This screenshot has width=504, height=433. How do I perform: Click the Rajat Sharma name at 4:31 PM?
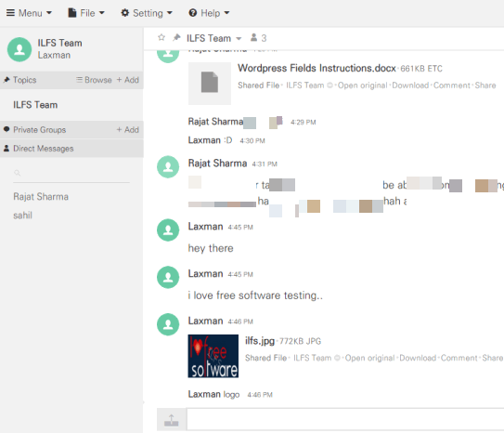[217, 164]
